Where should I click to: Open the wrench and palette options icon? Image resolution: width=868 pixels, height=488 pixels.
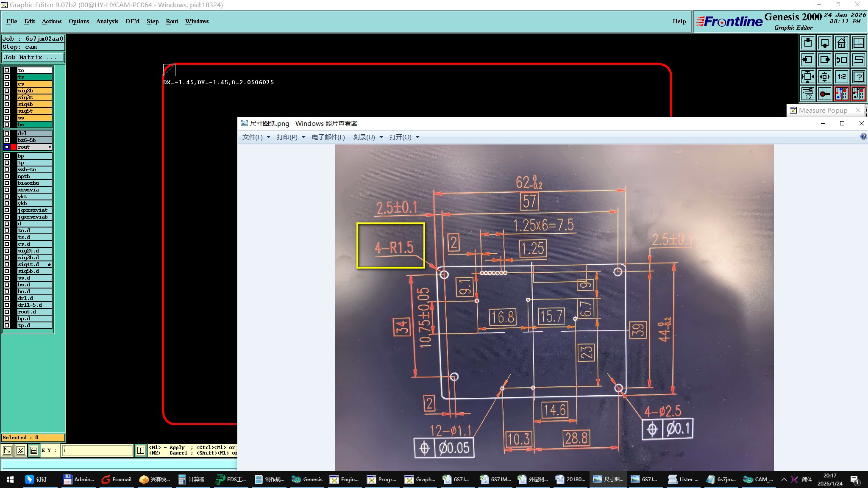tap(808, 94)
